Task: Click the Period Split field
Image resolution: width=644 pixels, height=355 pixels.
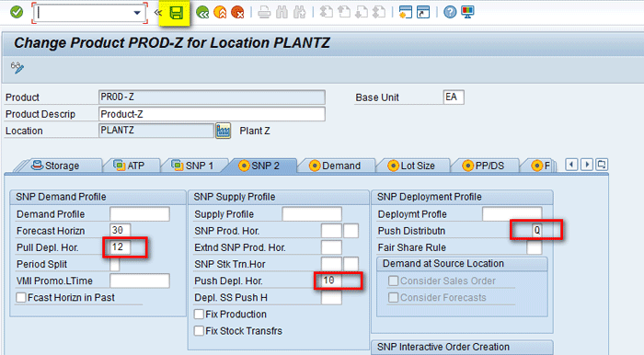Action: click(x=115, y=264)
